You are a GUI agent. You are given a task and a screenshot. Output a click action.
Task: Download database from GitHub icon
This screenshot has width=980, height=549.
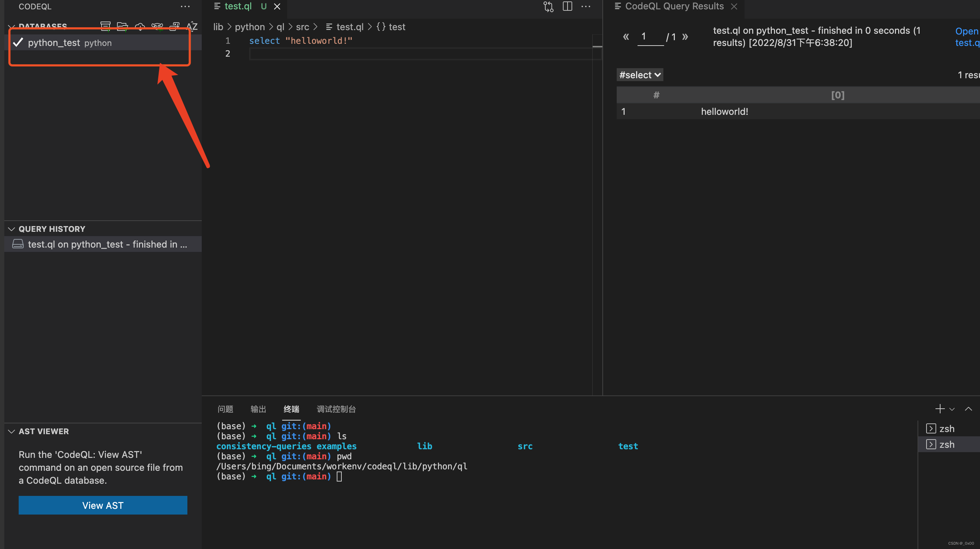pos(157,26)
